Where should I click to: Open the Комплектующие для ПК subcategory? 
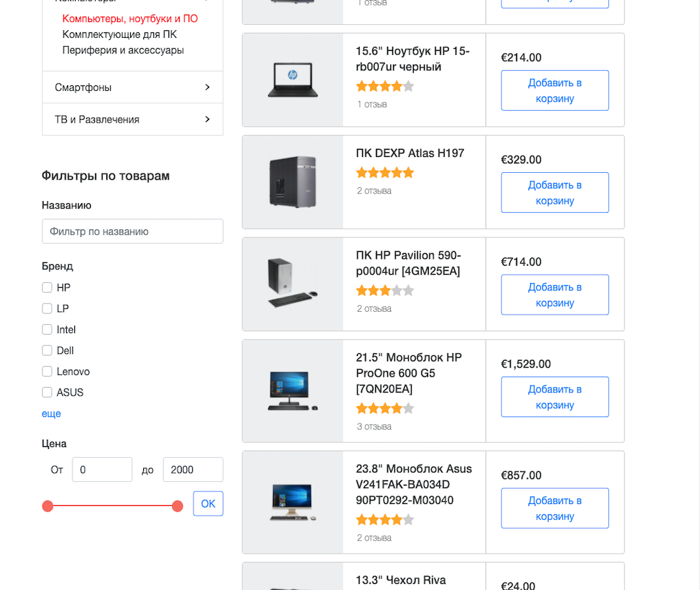coord(119,34)
